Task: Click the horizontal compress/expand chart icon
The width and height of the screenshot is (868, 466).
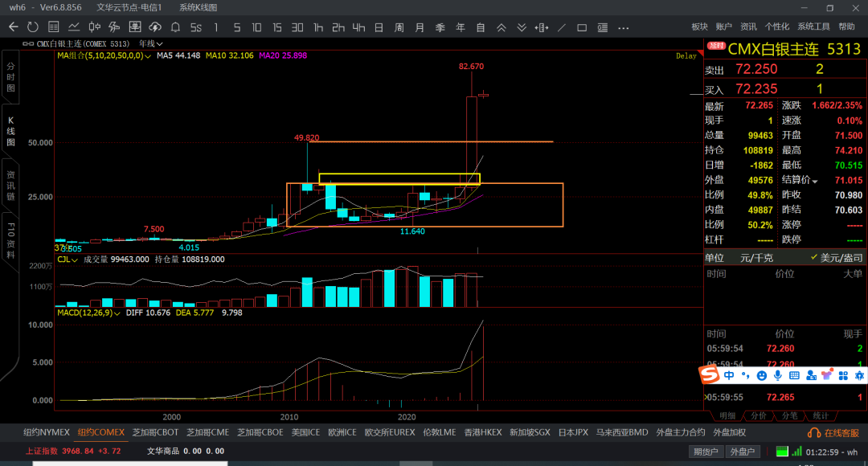Action: click(x=542, y=27)
